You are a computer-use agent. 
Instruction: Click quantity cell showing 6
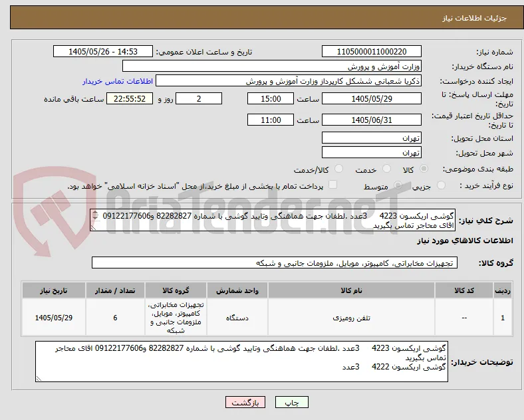click(115, 318)
